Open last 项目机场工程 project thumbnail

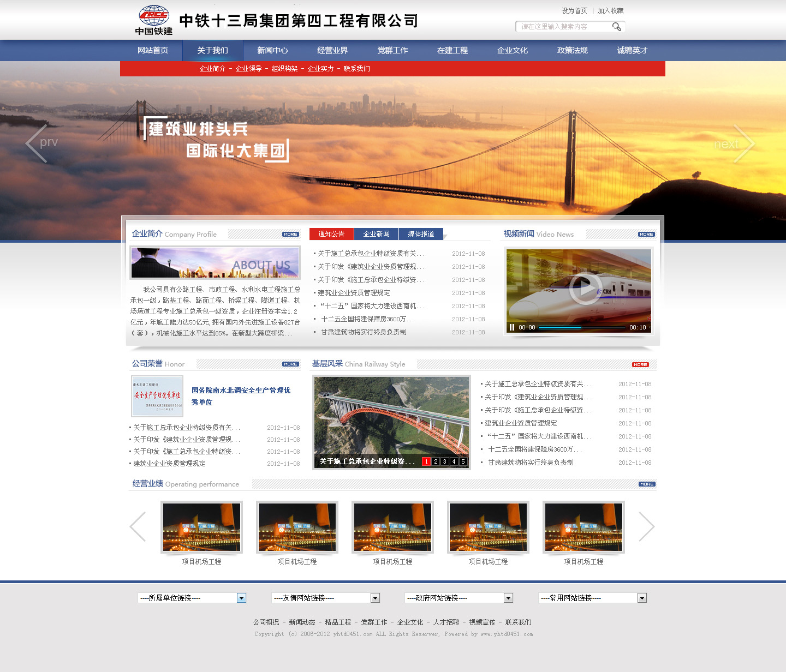pos(583,527)
